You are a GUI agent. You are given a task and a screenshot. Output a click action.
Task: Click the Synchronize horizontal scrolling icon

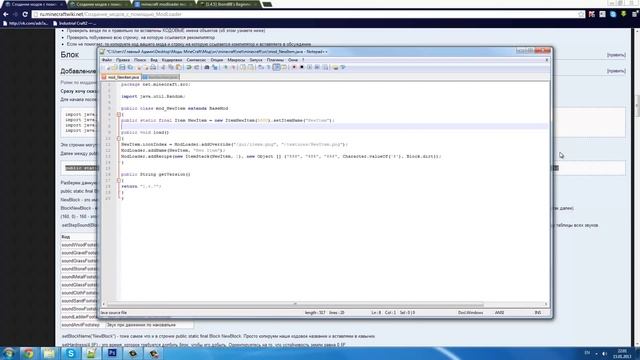click(250, 67)
